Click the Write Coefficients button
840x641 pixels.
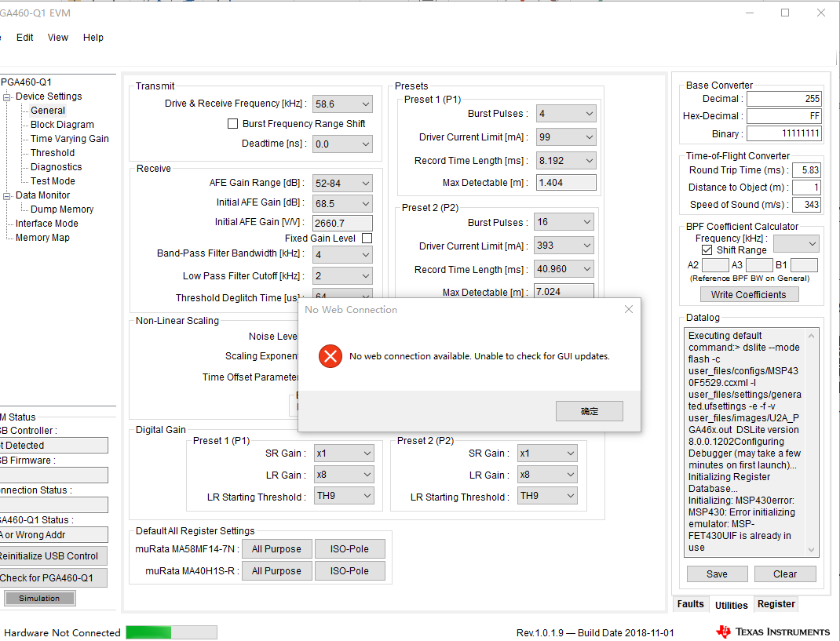[749, 294]
